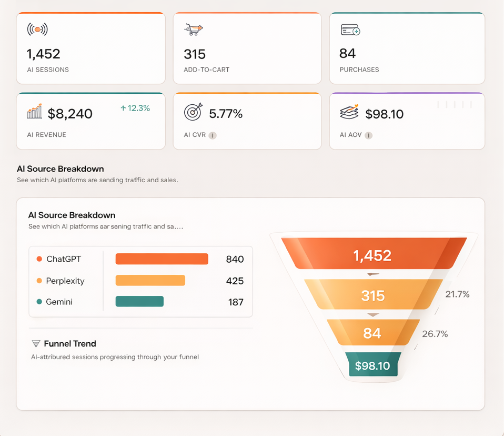Open the info disclosure next to AI AOV
504x436 pixels.
coord(369,135)
